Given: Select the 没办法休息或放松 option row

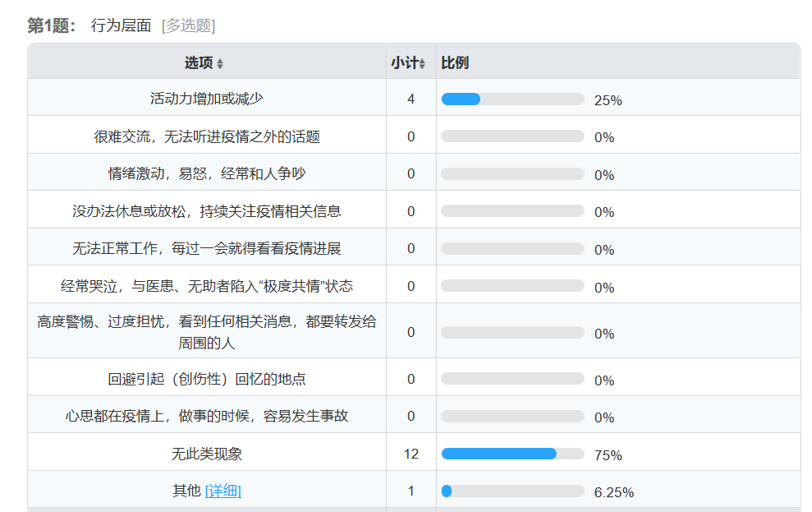Looking at the screenshot, I should point(207,211).
